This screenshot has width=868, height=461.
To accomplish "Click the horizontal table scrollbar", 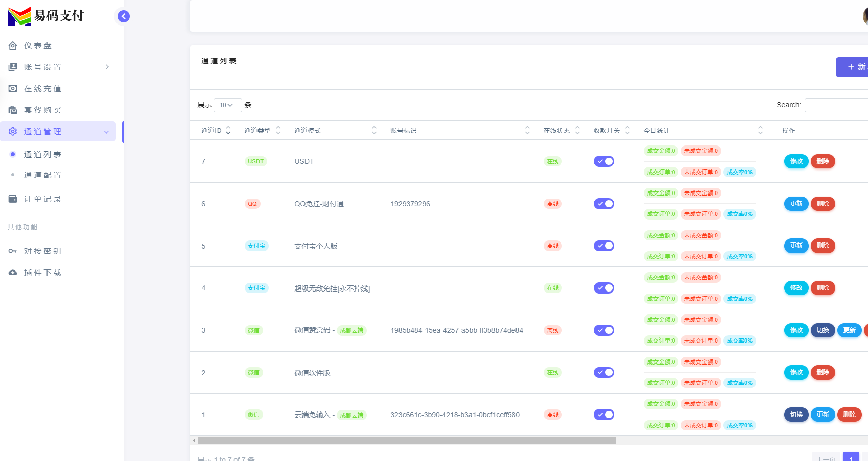I will coord(407,440).
